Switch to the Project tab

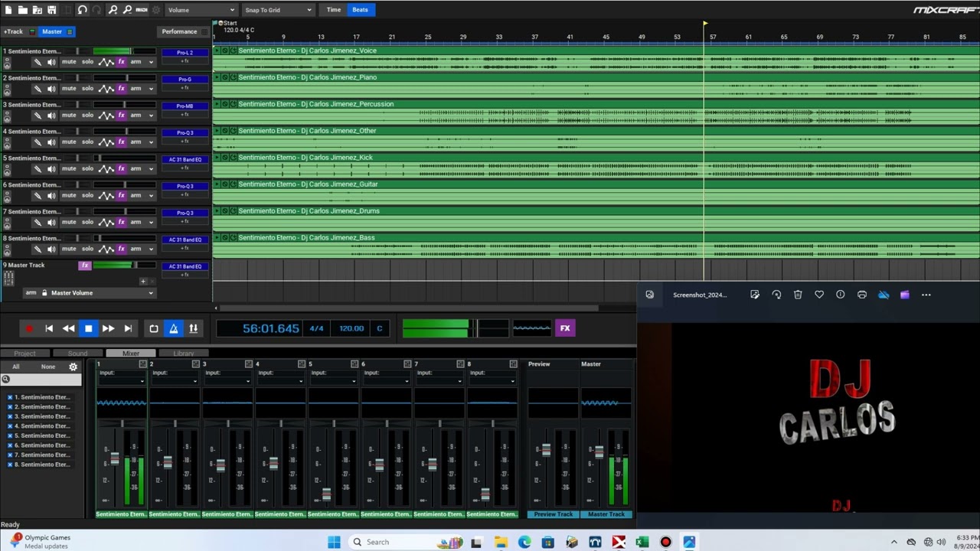click(24, 354)
